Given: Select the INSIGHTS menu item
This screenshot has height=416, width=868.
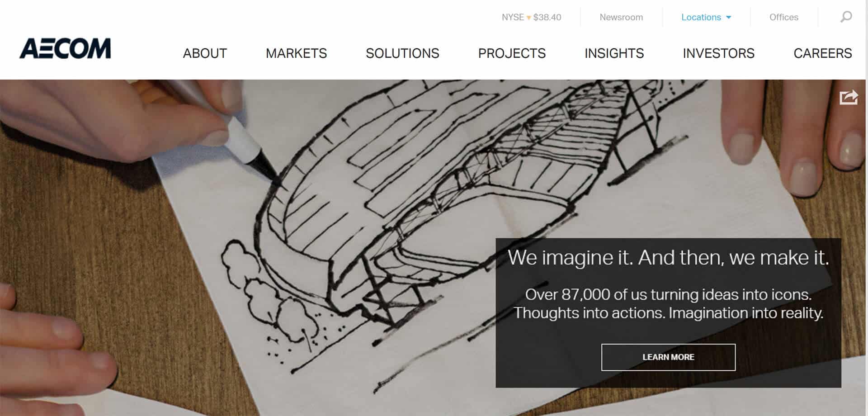Looking at the screenshot, I should click(614, 53).
